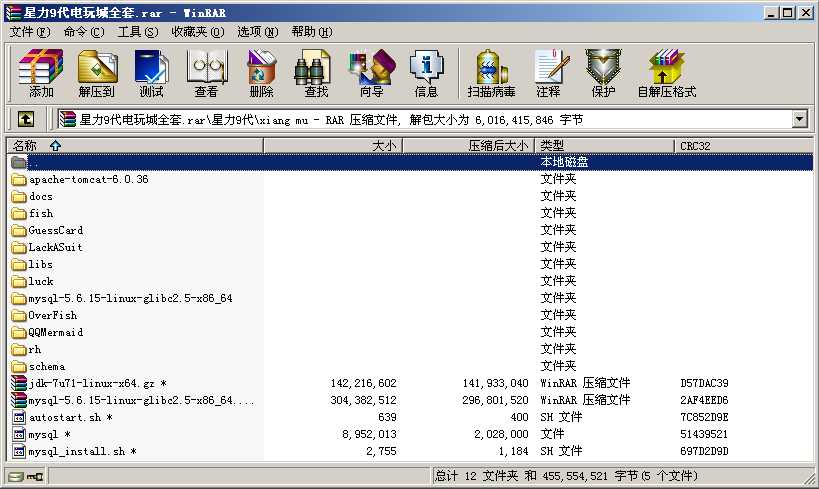
Task: Click the status bar total summary text
Action: coord(566,476)
